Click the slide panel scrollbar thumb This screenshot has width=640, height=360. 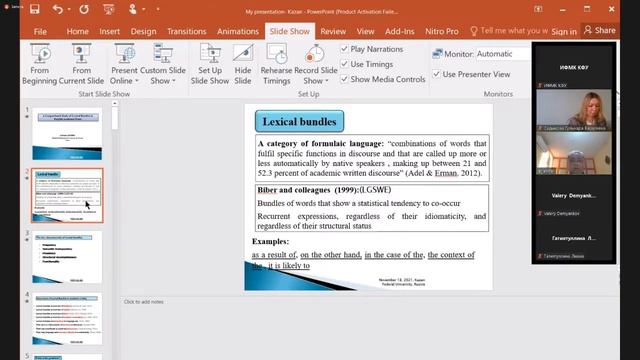click(x=115, y=118)
